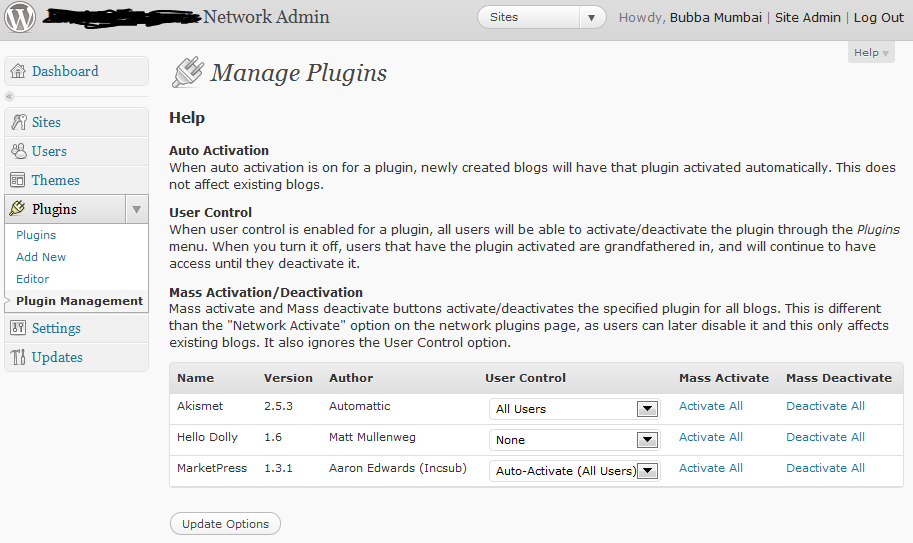Screen dimensions: 913x543
Task: Click the Users people icon in sidebar
Action: (x=19, y=151)
